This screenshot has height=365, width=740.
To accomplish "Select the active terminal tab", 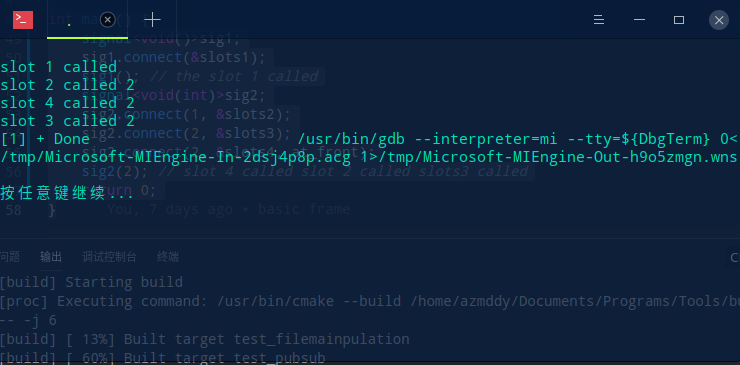I will coord(87,20).
